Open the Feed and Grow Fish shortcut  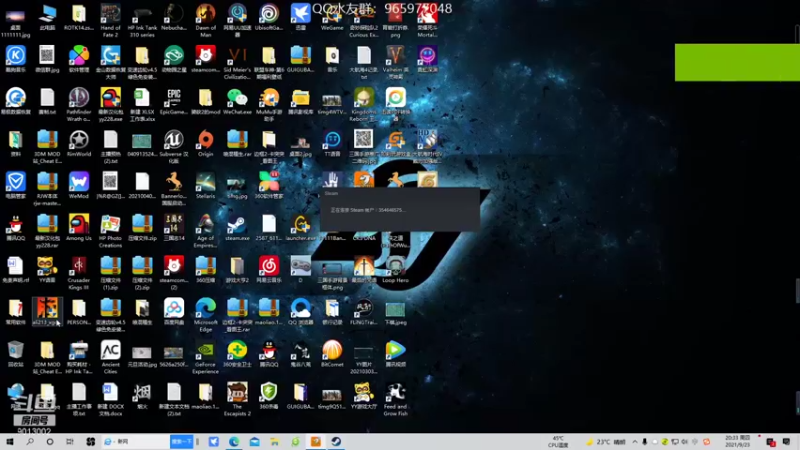[395, 399]
